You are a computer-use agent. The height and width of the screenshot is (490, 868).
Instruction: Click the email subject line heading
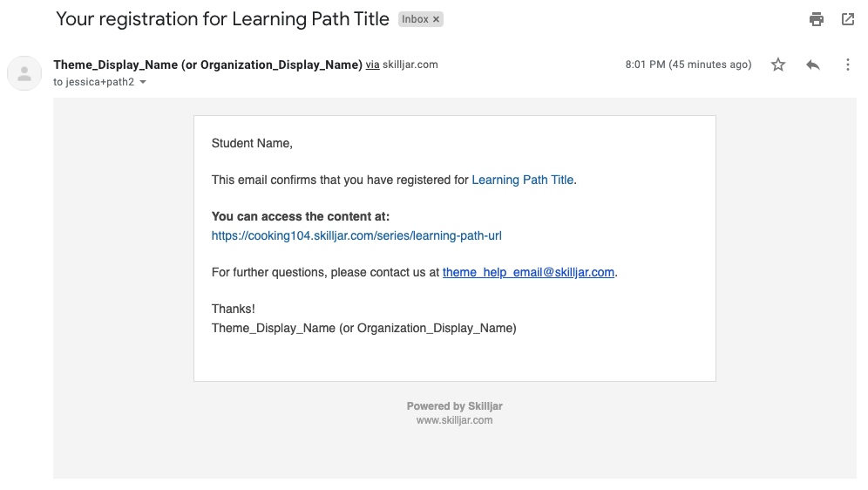pos(222,19)
